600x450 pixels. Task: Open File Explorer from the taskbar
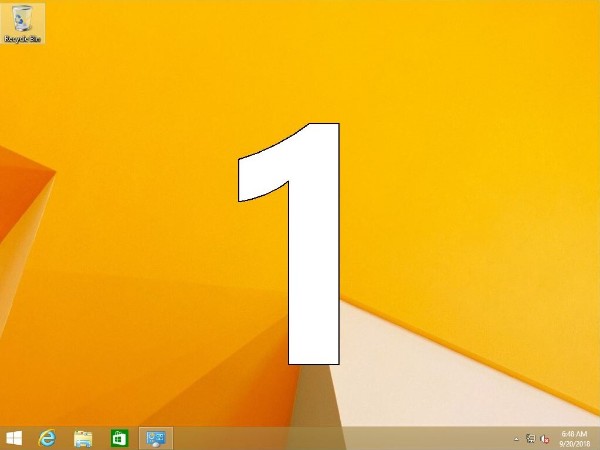(x=83, y=439)
